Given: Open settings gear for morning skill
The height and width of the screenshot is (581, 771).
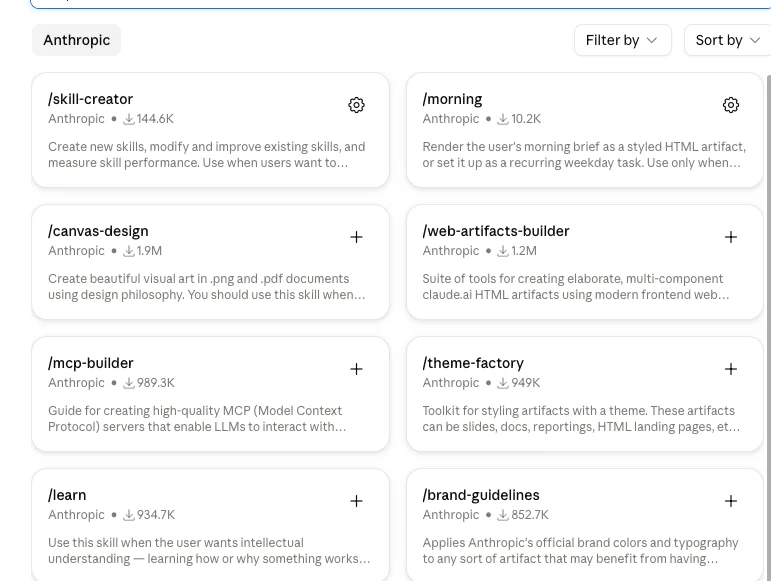Looking at the screenshot, I should tap(731, 105).
